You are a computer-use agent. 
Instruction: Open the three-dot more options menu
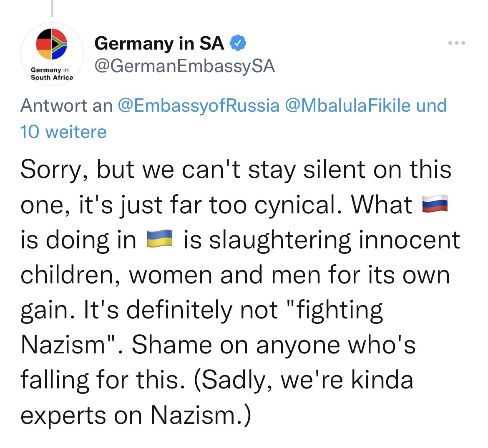[x=457, y=43]
